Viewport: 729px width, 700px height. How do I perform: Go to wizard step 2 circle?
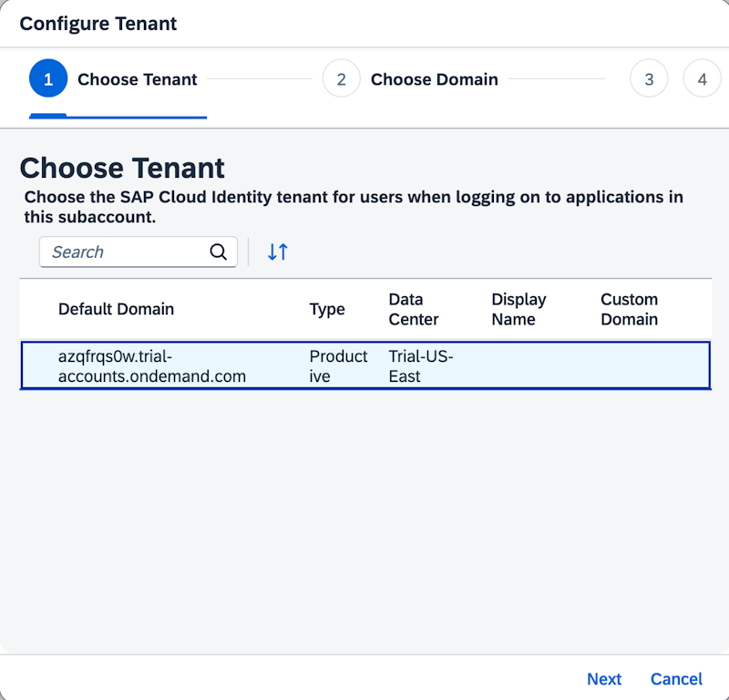pyautogui.click(x=341, y=79)
